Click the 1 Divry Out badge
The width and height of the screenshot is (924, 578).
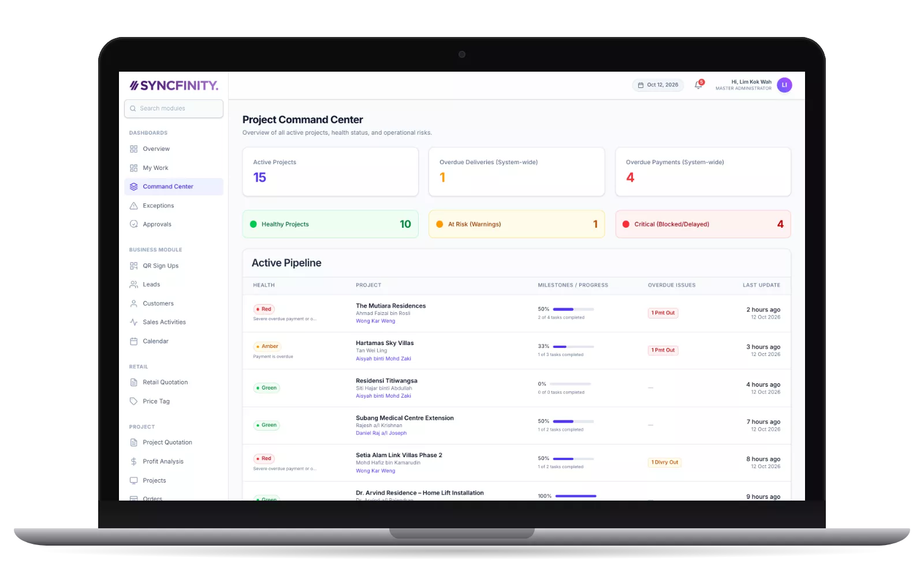click(x=665, y=462)
